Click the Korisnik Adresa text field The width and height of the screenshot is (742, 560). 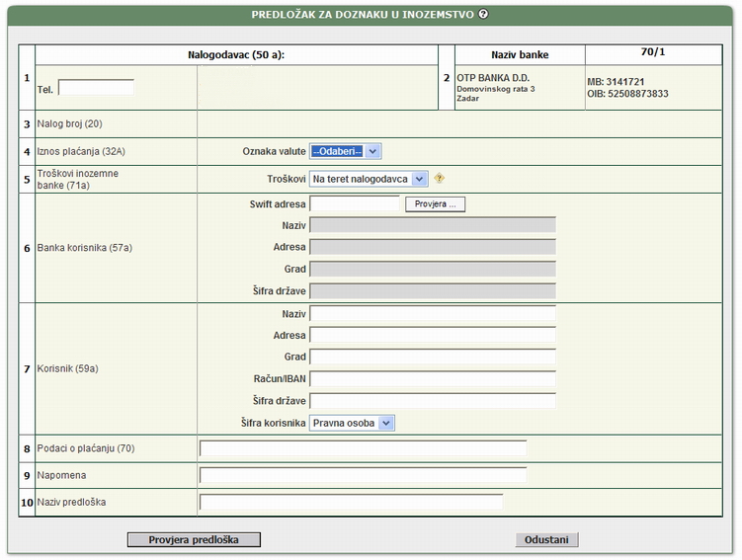pos(432,336)
